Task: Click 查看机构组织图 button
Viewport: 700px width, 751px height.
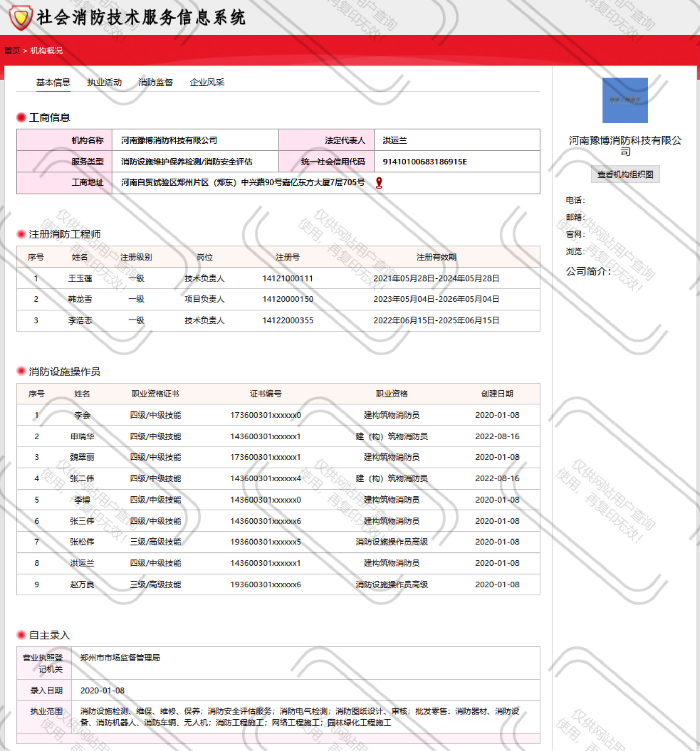Action: [625, 175]
